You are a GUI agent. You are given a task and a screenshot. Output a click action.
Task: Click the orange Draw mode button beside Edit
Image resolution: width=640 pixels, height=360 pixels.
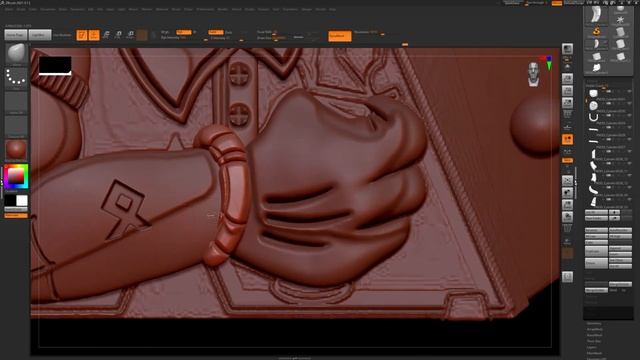pyautogui.click(x=94, y=35)
